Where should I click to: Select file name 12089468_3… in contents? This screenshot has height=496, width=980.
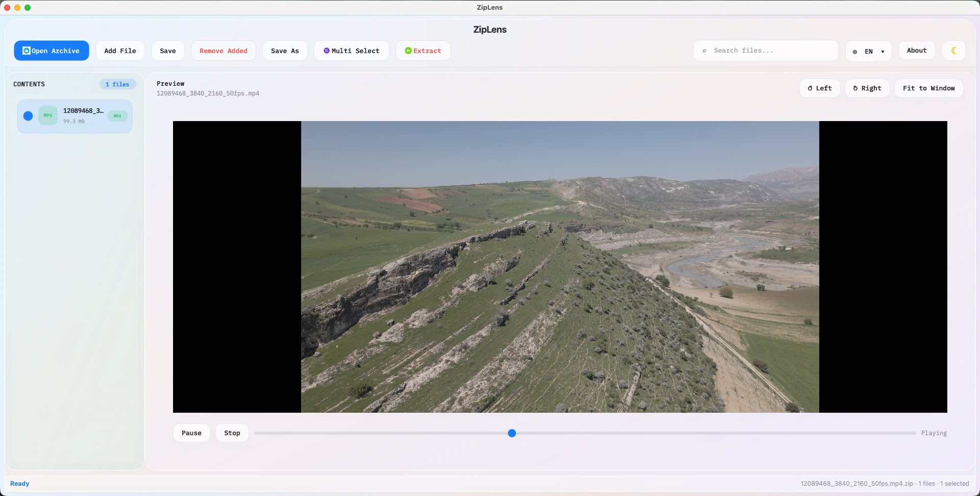click(83, 110)
